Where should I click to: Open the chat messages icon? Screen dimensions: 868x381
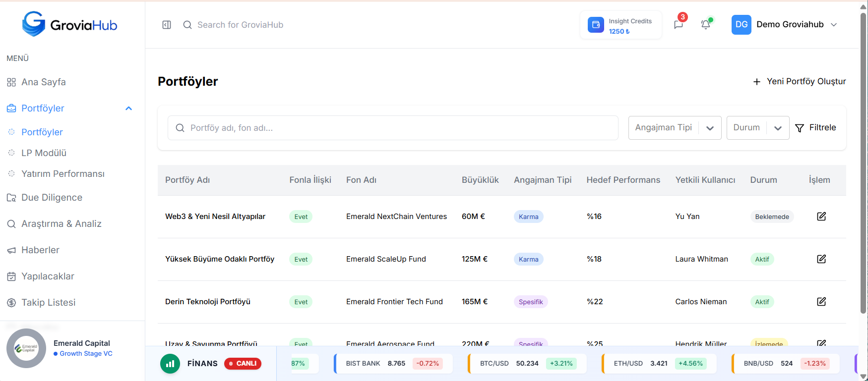pyautogui.click(x=679, y=25)
